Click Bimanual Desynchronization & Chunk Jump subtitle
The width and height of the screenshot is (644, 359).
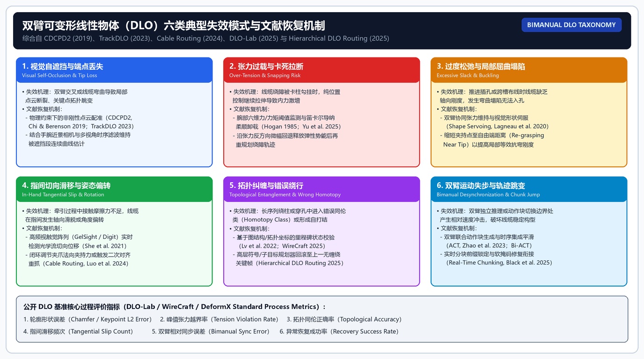coord(488,194)
